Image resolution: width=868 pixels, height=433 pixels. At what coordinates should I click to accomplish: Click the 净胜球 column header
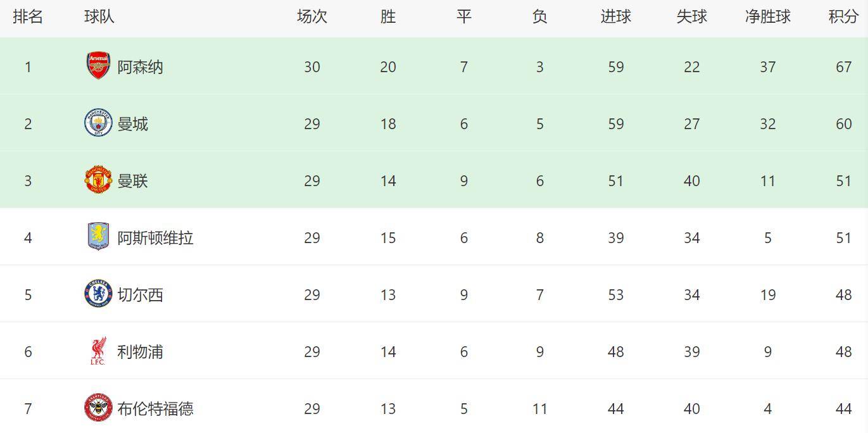click(767, 17)
